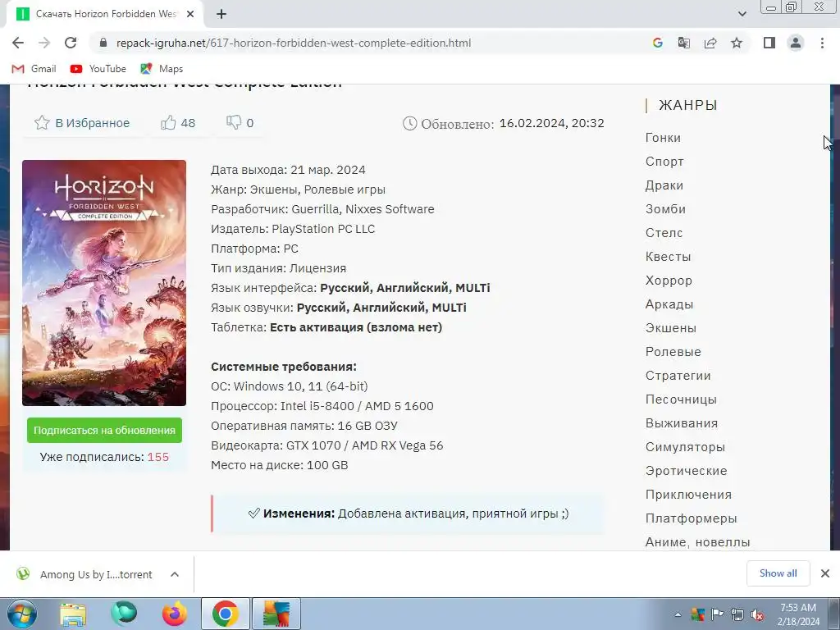Open File Explorer from the taskbar
Screen dimensions: 840x630
73,614
